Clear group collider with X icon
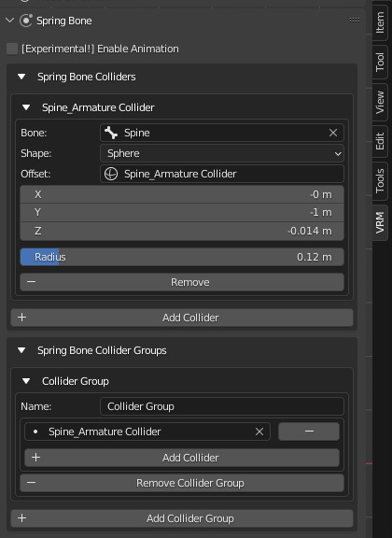 (259, 432)
